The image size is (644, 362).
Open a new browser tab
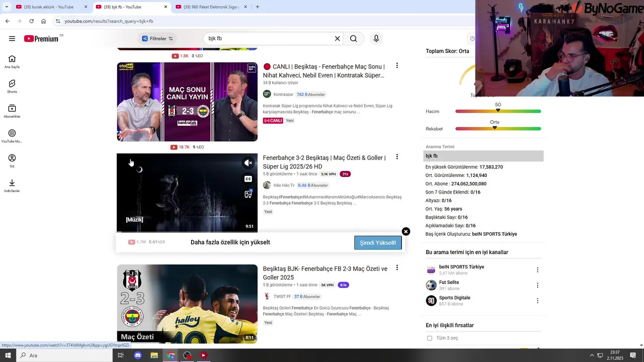point(258,7)
